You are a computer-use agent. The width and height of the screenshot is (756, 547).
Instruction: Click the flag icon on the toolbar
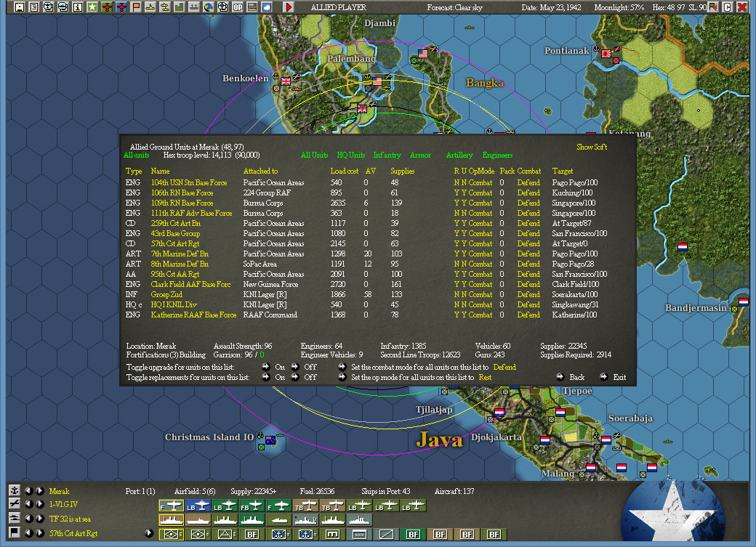136,7
